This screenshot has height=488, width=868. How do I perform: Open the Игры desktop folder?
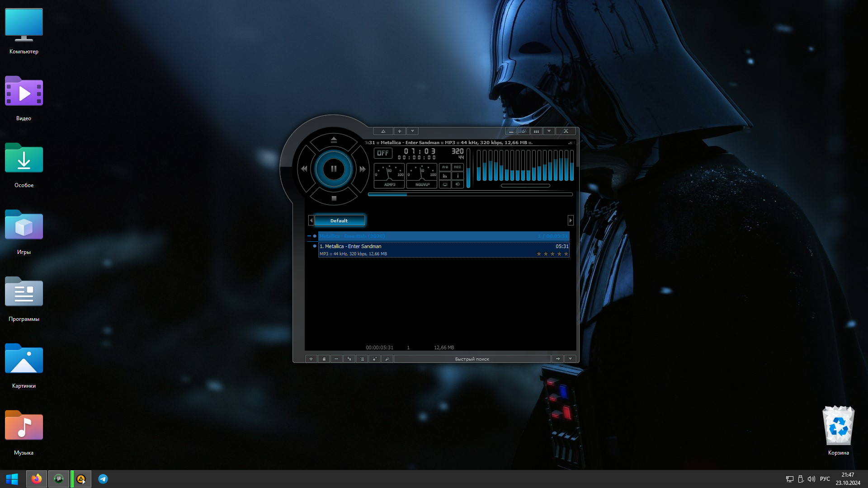tap(24, 232)
